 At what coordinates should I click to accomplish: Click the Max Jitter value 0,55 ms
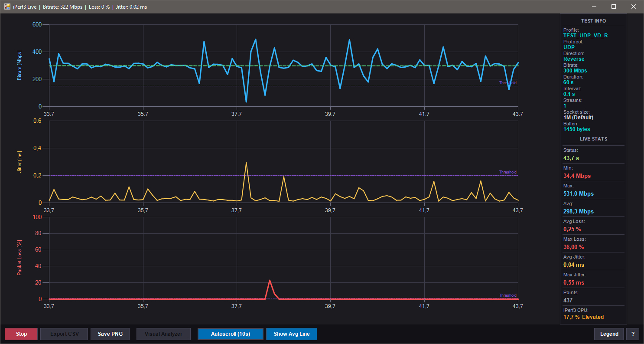point(574,283)
